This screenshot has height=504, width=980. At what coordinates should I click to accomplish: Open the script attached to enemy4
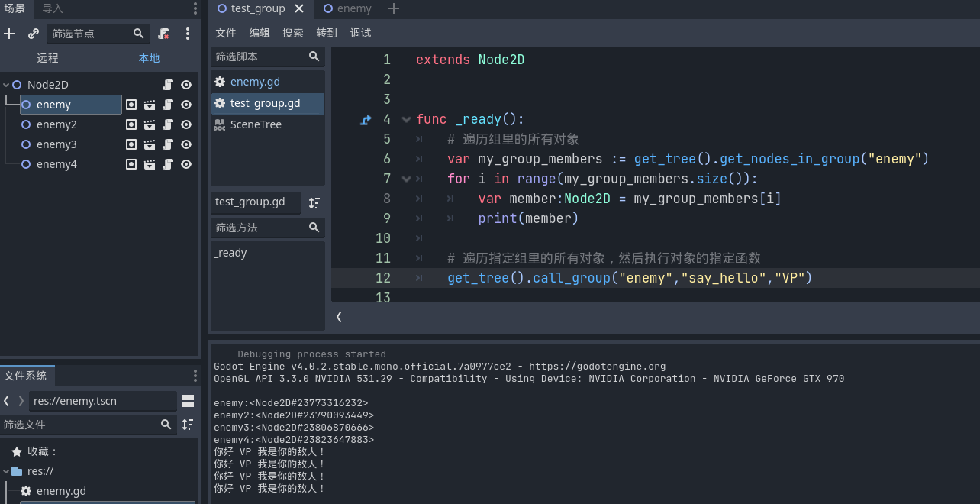tap(168, 164)
